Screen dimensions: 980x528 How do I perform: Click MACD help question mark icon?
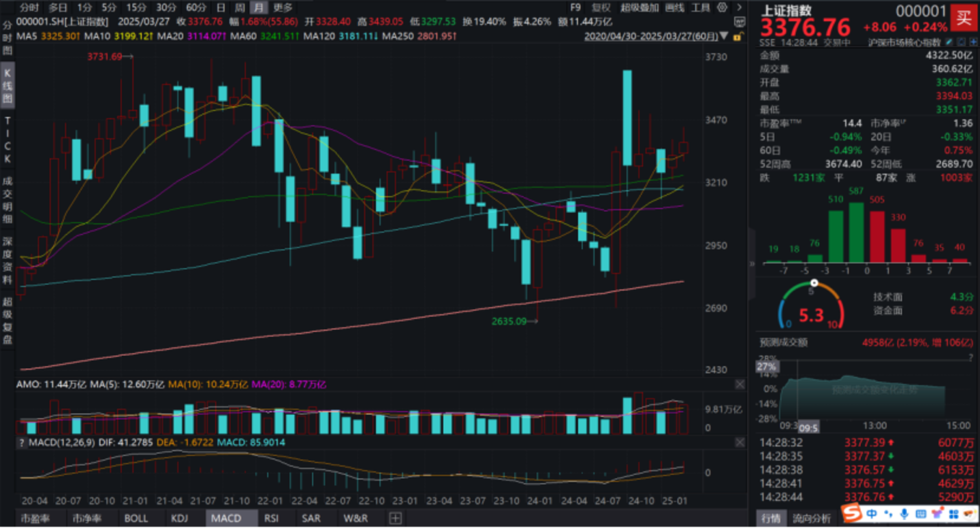(20, 443)
